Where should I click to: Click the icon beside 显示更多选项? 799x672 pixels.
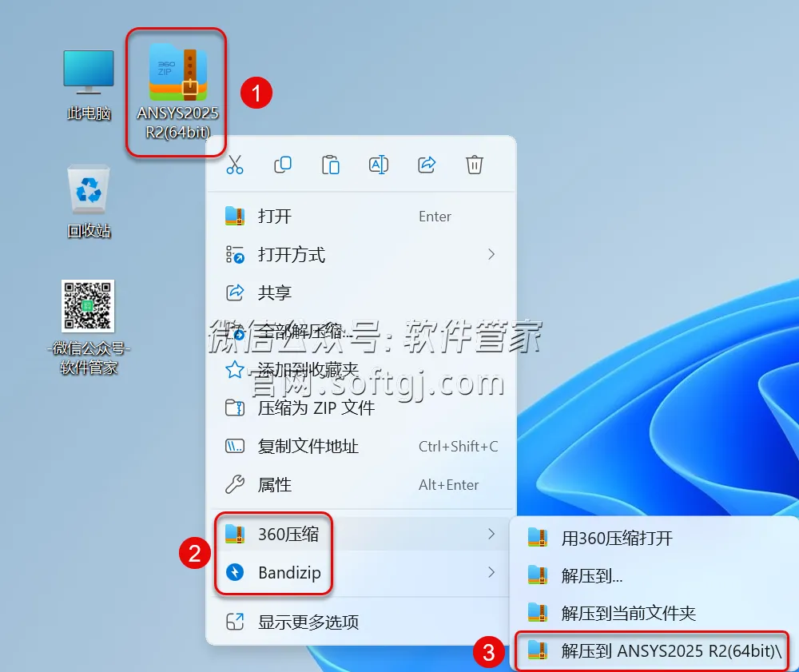pyautogui.click(x=235, y=622)
